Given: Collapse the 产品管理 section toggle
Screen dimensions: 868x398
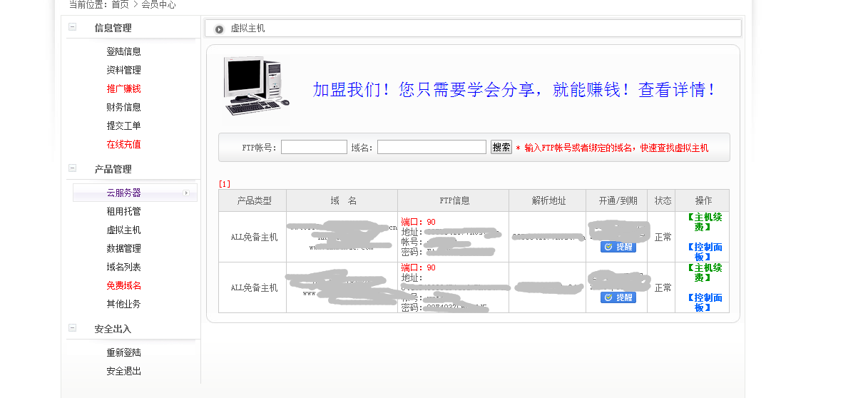Looking at the screenshot, I should [x=72, y=168].
